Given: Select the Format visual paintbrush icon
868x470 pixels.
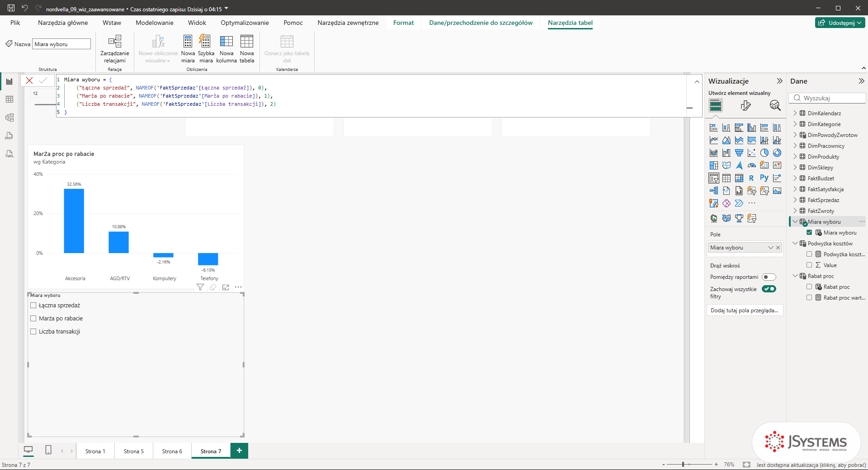Looking at the screenshot, I should point(746,106).
